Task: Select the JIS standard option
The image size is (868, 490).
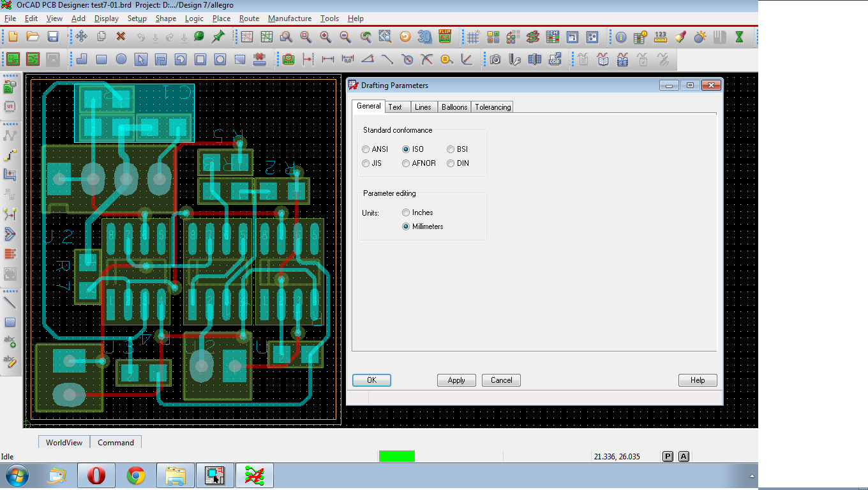Action: [x=366, y=163]
